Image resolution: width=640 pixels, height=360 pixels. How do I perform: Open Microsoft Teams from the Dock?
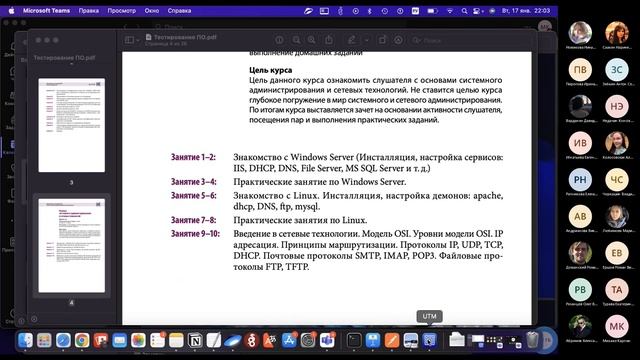[x=327, y=340]
